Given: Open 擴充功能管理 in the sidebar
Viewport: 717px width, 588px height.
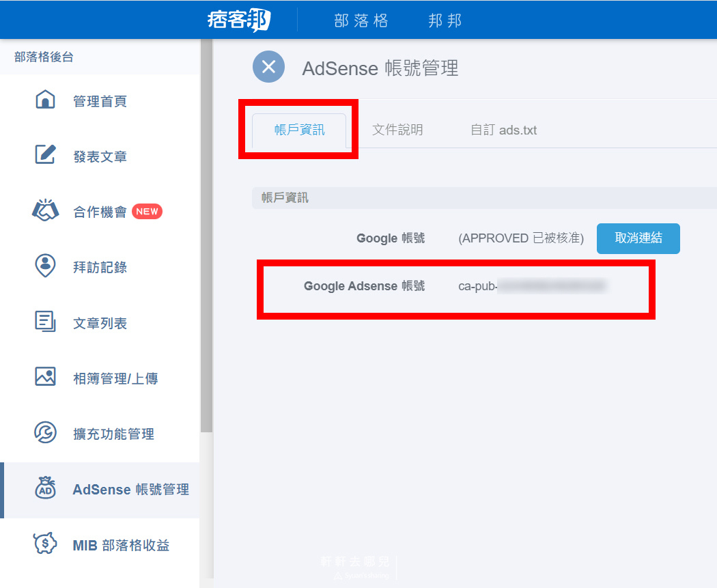Looking at the screenshot, I should click(x=113, y=434).
